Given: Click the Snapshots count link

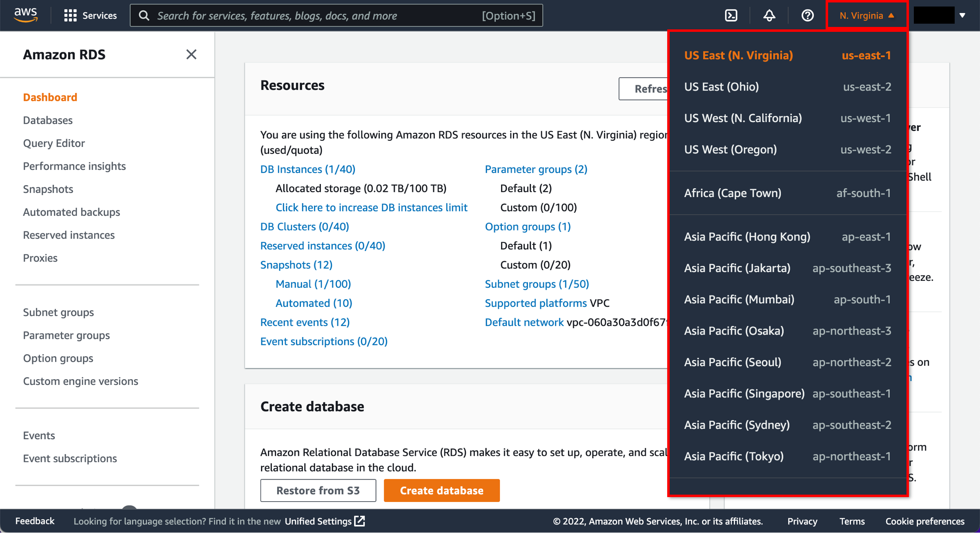Looking at the screenshot, I should (x=296, y=264).
